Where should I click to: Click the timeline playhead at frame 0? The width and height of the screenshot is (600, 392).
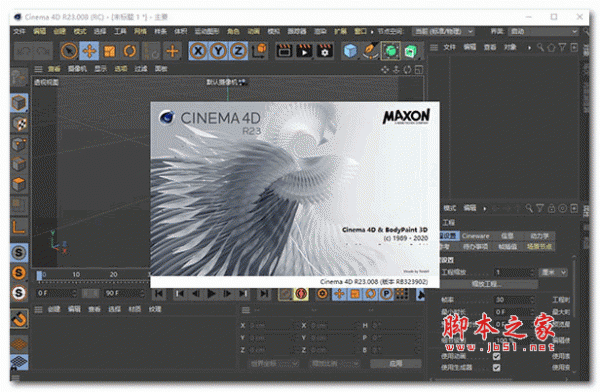39,275
